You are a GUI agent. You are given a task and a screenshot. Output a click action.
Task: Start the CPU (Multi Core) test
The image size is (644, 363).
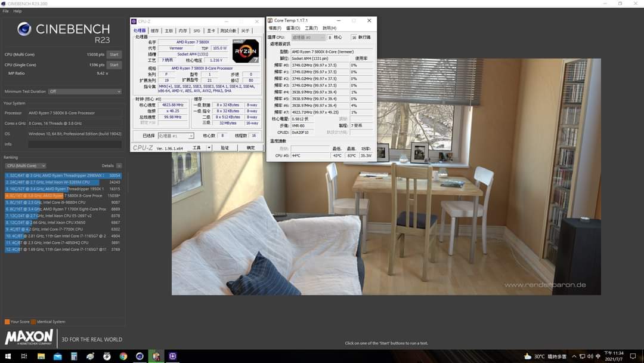(x=114, y=54)
